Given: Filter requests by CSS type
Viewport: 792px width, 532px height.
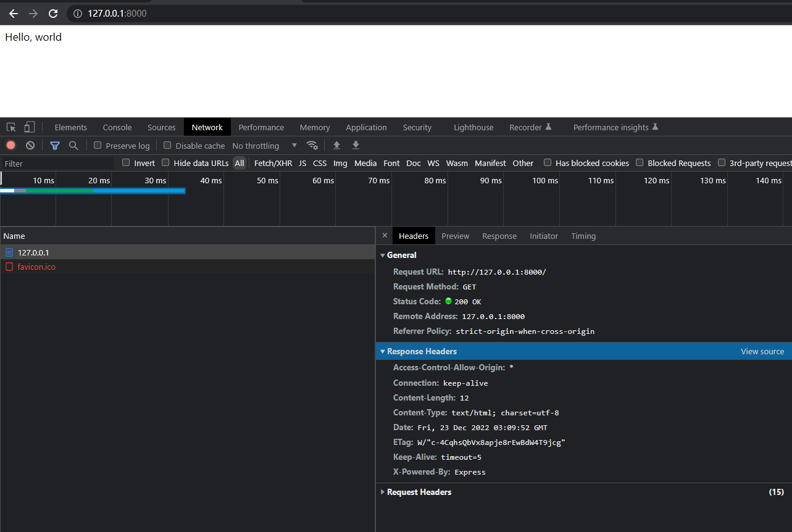Looking at the screenshot, I should (x=320, y=163).
